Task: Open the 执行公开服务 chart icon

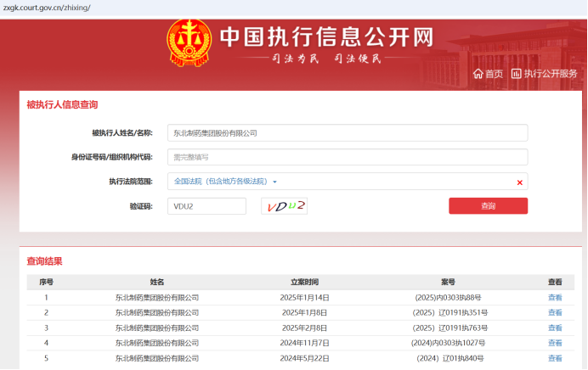Action: [x=517, y=74]
